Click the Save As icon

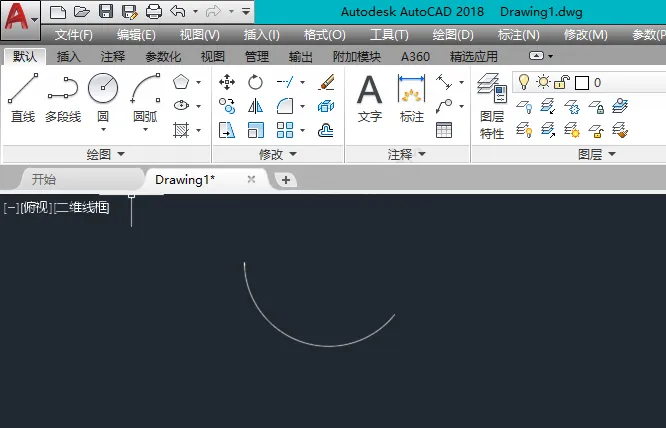(x=130, y=12)
